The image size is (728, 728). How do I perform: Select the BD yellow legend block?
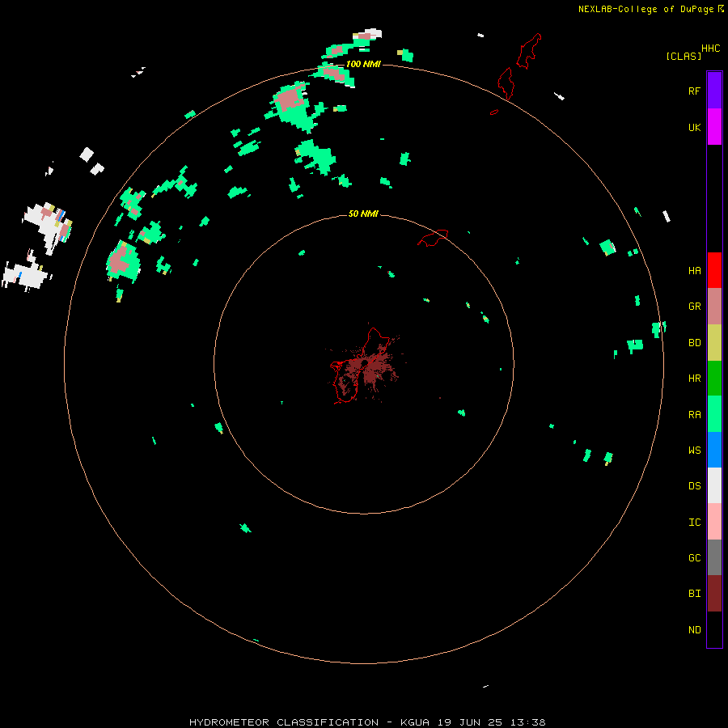(714, 343)
